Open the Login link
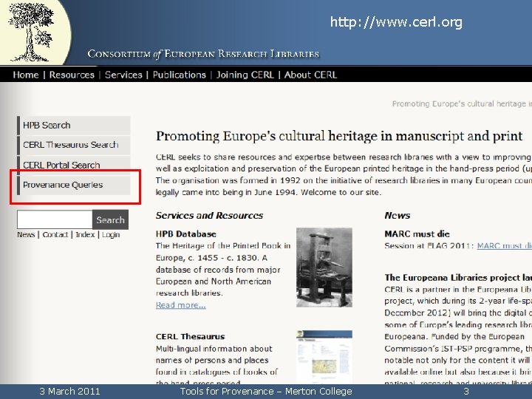532x399 pixels. click(111, 235)
